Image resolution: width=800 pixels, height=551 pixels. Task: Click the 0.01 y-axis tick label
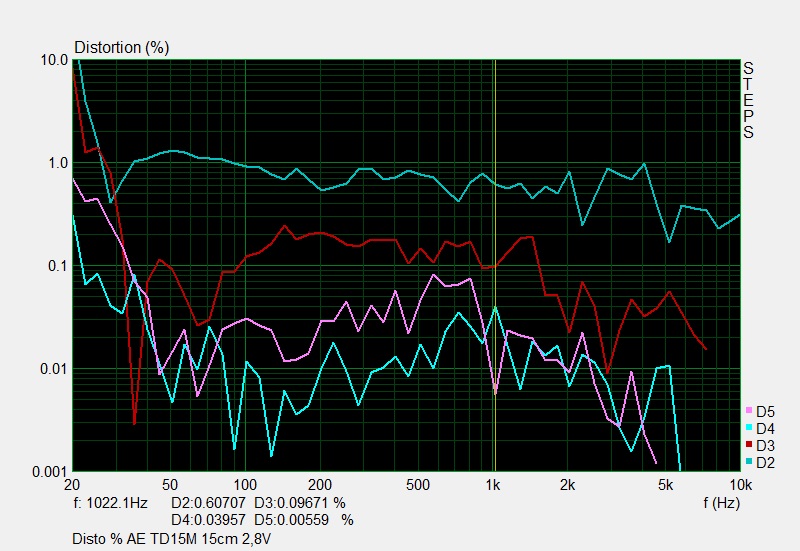[54, 368]
